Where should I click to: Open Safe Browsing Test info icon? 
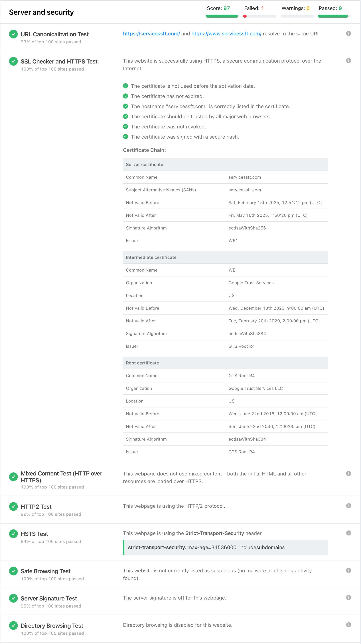[x=348, y=570]
